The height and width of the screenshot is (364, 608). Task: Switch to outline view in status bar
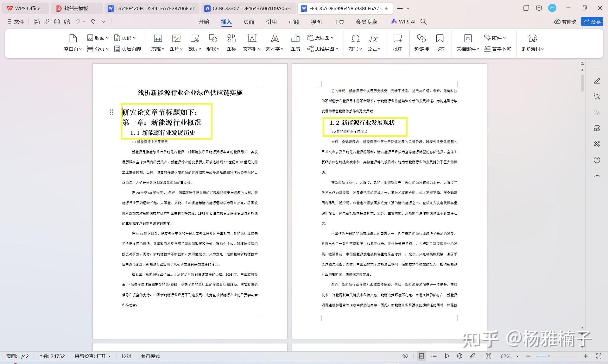(x=434, y=356)
